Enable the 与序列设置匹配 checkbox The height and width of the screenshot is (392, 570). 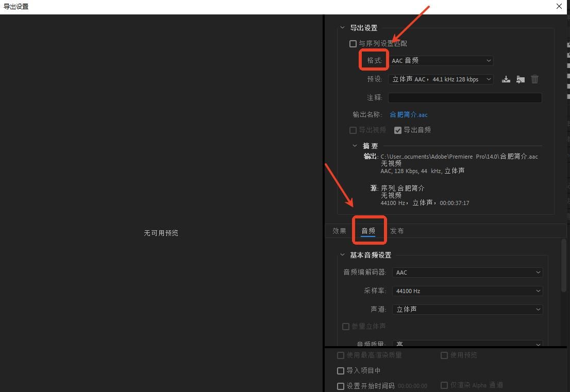click(x=353, y=44)
